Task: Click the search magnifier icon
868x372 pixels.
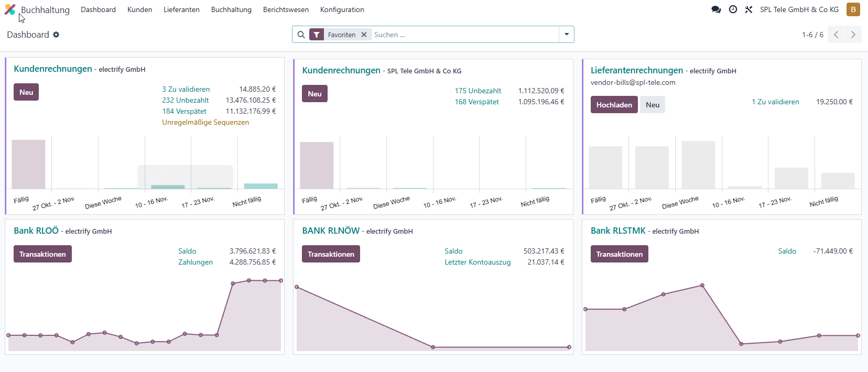Action: [x=301, y=35]
